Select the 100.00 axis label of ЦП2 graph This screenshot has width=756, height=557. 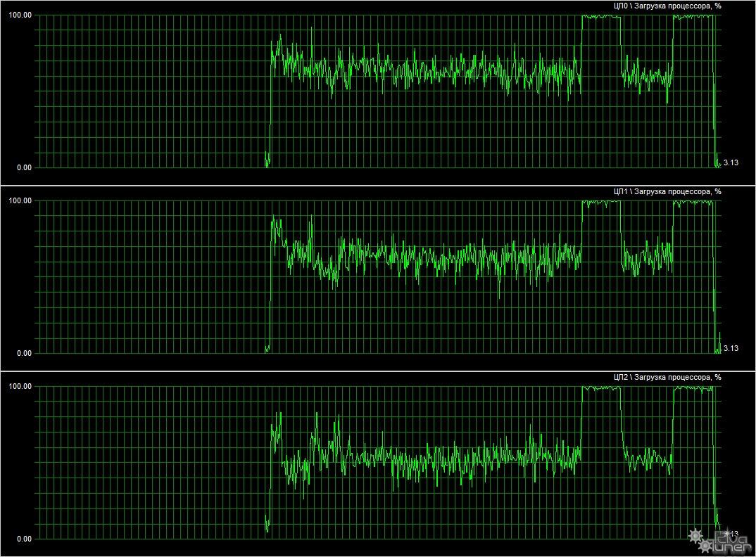point(20,386)
